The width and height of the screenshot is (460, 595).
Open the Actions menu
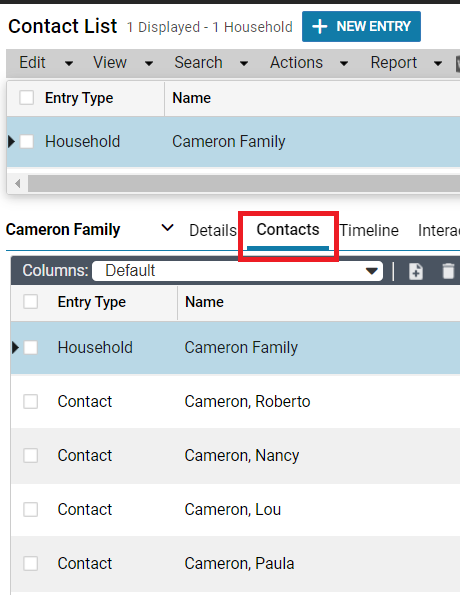pos(309,63)
